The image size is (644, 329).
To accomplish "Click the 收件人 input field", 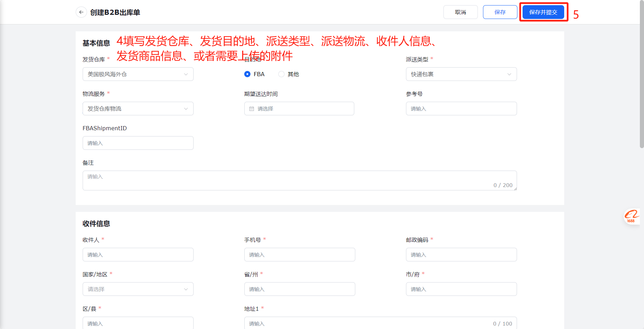I will [138, 255].
